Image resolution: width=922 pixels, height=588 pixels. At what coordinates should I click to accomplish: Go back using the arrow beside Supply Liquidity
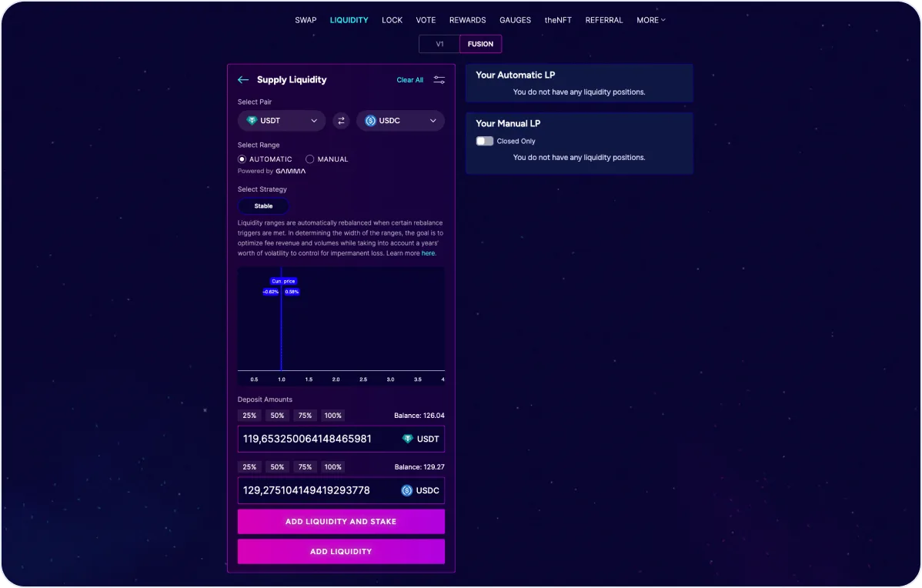coord(243,80)
